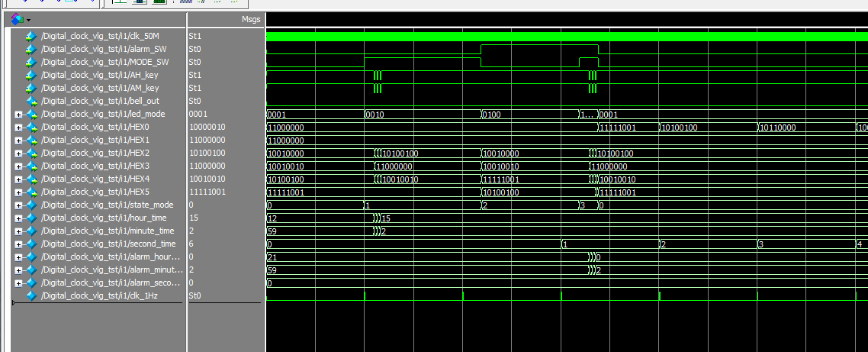Click the 0010 segment in led_mode waveform
This screenshot has height=352, width=868.
click(x=376, y=115)
